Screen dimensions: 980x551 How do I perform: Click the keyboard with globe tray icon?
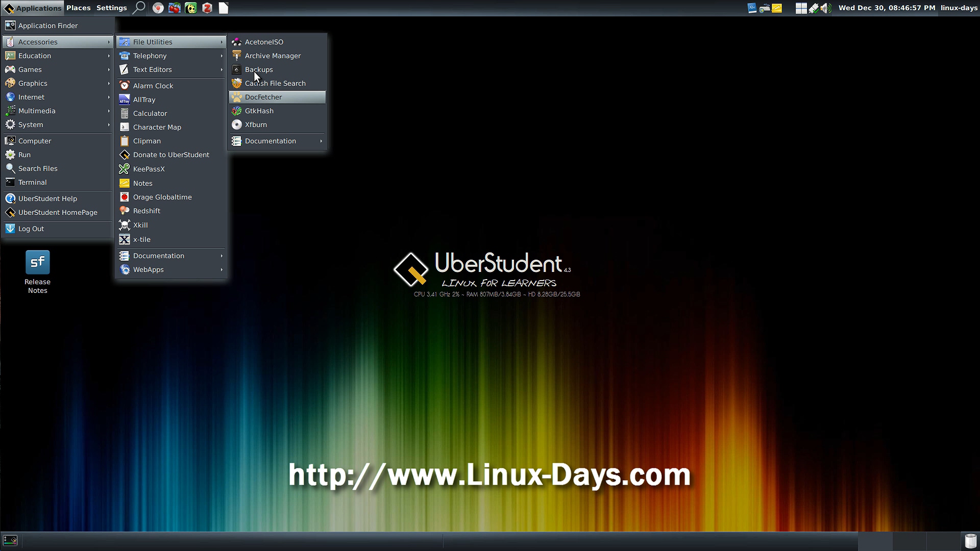tap(765, 8)
